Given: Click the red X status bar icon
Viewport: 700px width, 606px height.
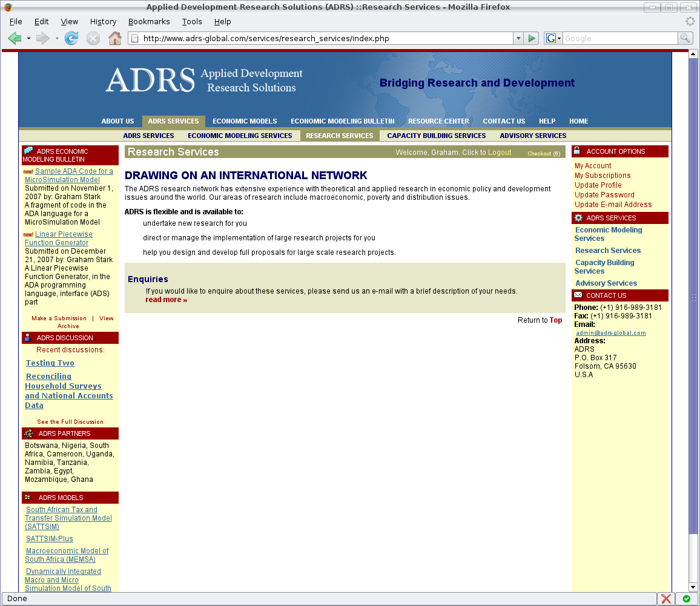Looking at the screenshot, I should [666, 599].
